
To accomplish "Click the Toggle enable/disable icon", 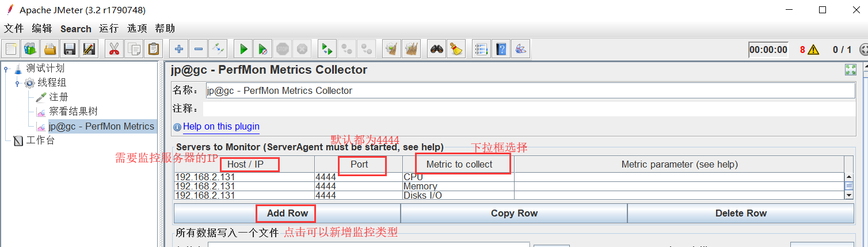I will [218, 50].
